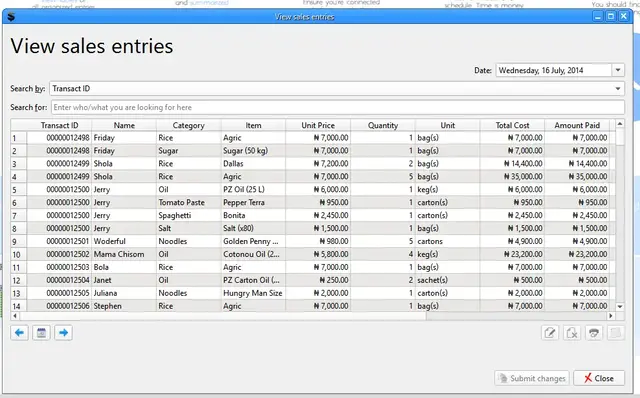Click the 'Bonita' item cell

tap(253, 216)
